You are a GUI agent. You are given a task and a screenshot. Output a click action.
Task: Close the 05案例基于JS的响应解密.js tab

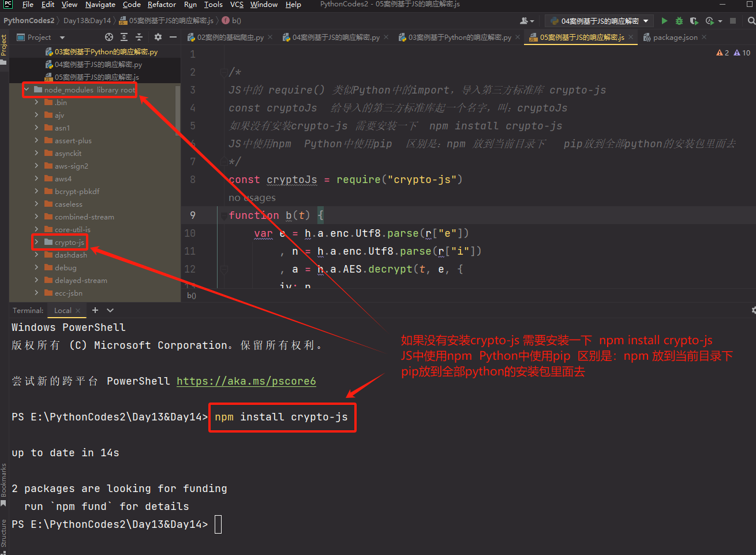tap(631, 37)
